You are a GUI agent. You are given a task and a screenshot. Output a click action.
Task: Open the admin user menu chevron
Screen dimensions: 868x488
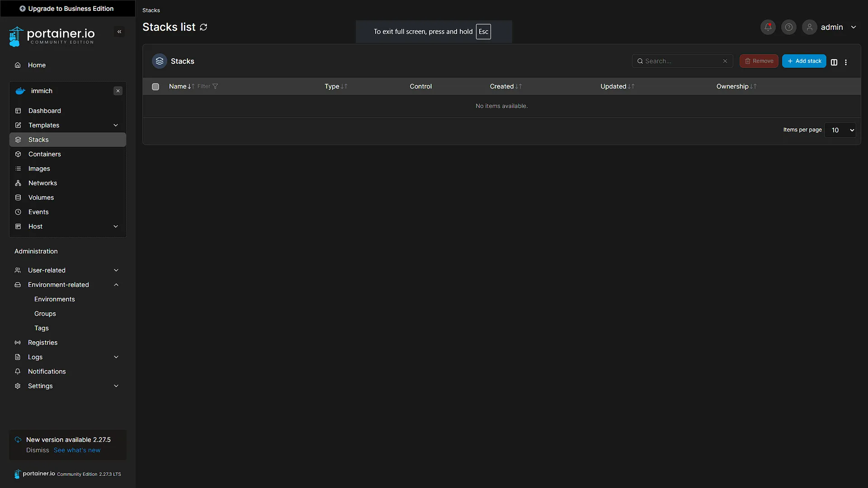pyautogui.click(x=854, y=27)
